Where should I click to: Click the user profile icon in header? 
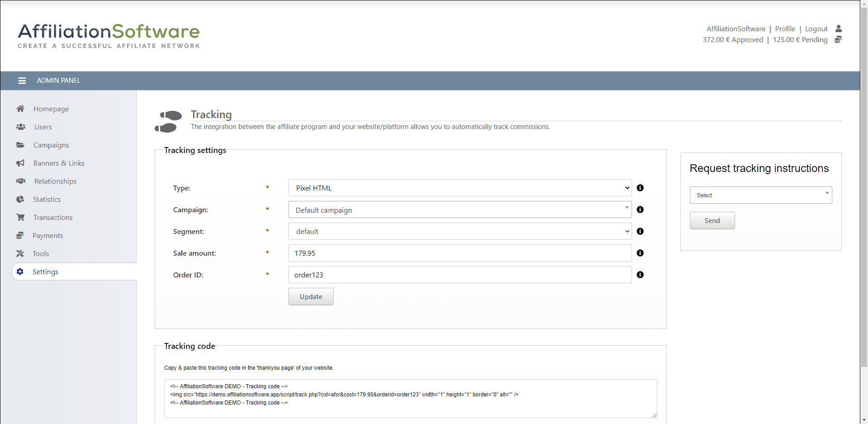(x=839, y=29)
